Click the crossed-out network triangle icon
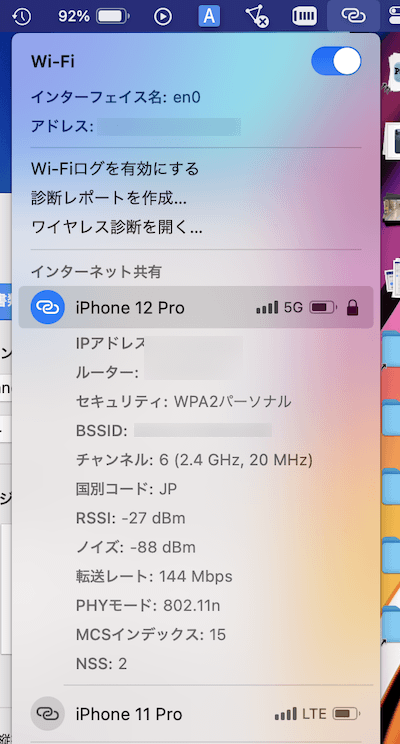The height and width of the screenshot is (744, 400). click(258, 17)
